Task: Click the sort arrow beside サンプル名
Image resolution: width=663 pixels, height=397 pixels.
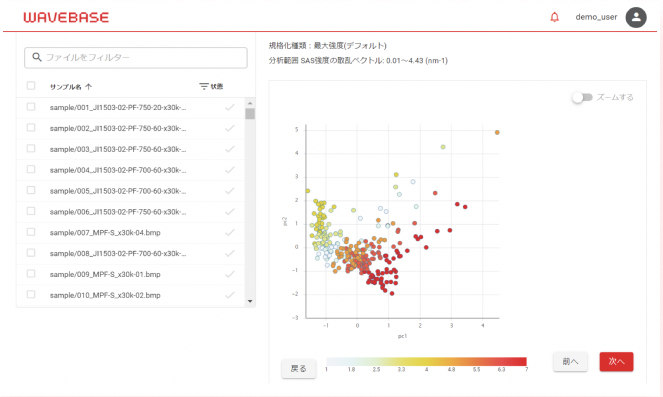Action: [88, 87]
